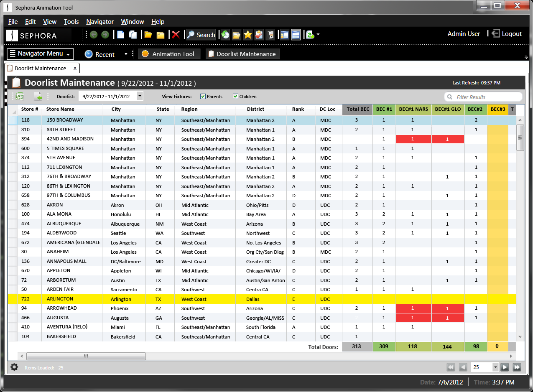Uncheck the Parents fixtures checkbox
Image resolution: width=533 pixels, height=392 pixels.
(203, 97)
